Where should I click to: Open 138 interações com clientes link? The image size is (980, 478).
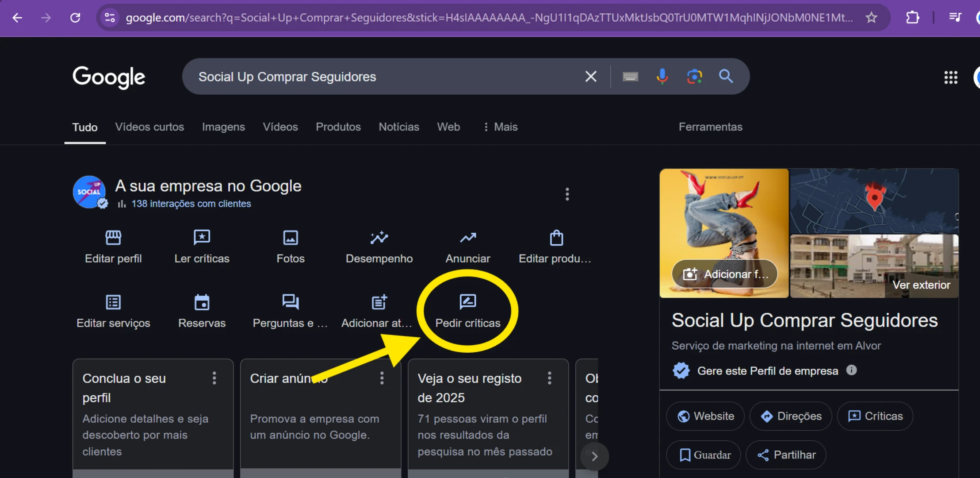(x=191, y=204)
